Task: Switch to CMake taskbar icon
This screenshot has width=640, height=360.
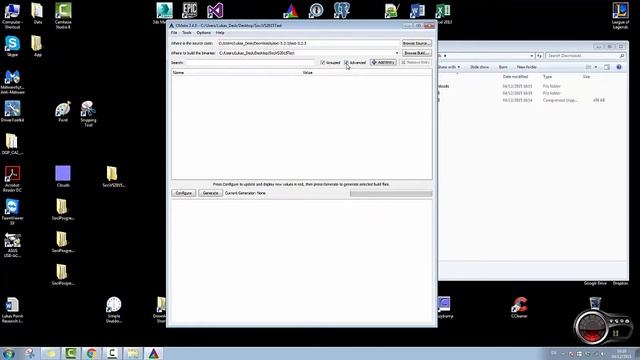Action: [153, 353]
